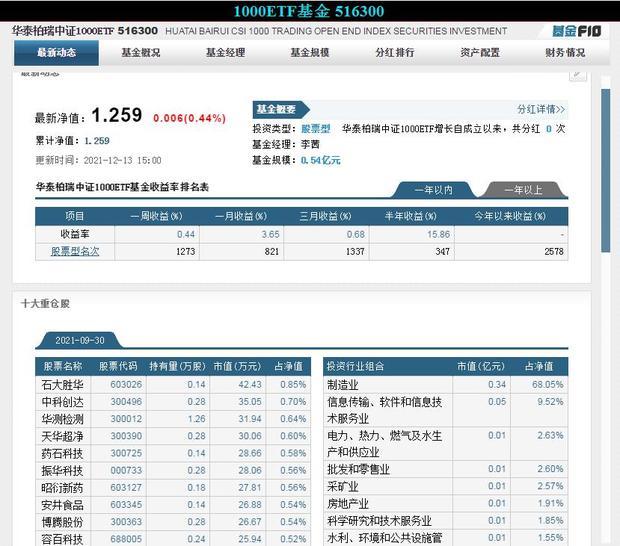
Task: Click the 基金概要 section header
Action: [x=281, y=109]
